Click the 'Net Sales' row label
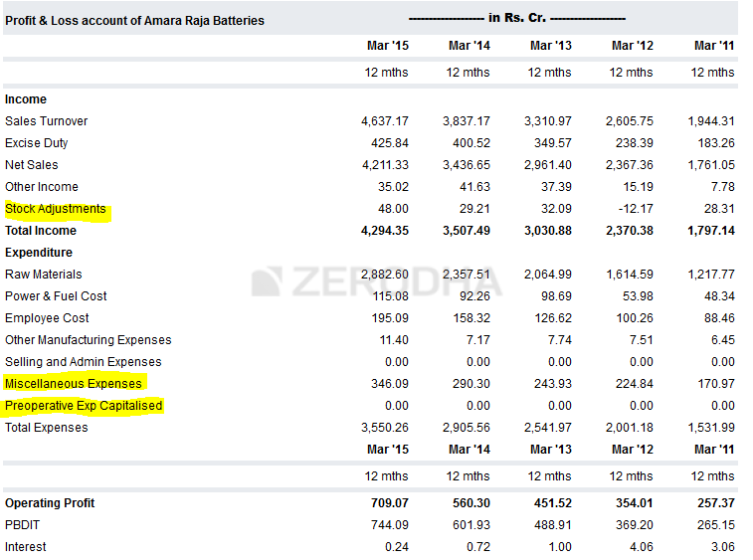The width and height of the screenshot is (753, 560). tap(31, 165)
